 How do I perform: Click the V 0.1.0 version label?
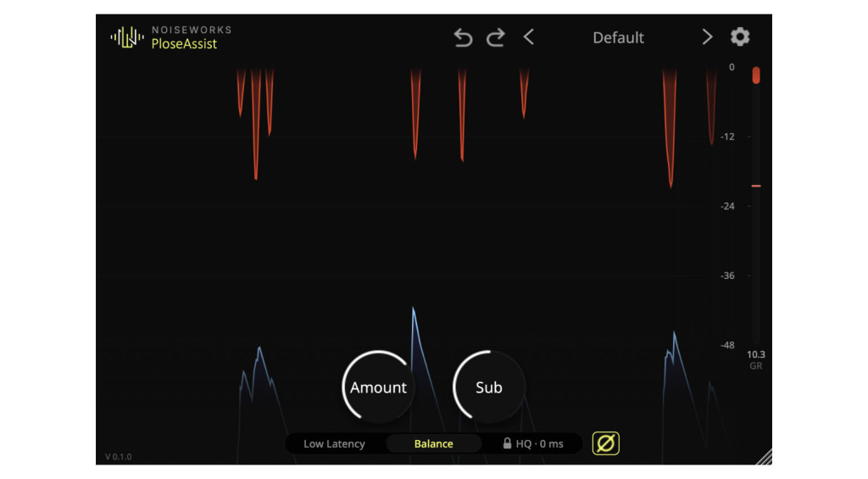tap(119, 457)
